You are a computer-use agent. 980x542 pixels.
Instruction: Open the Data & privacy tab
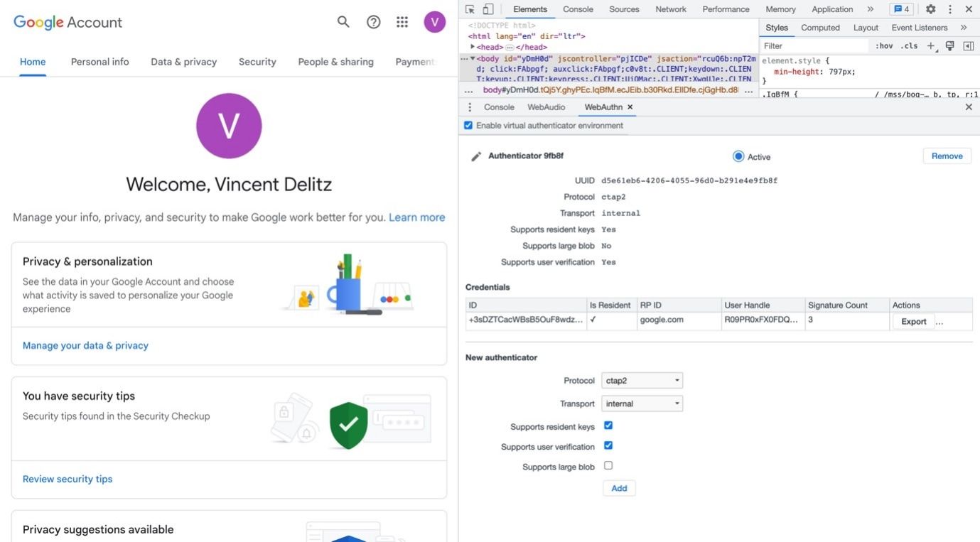coord(184,62)
